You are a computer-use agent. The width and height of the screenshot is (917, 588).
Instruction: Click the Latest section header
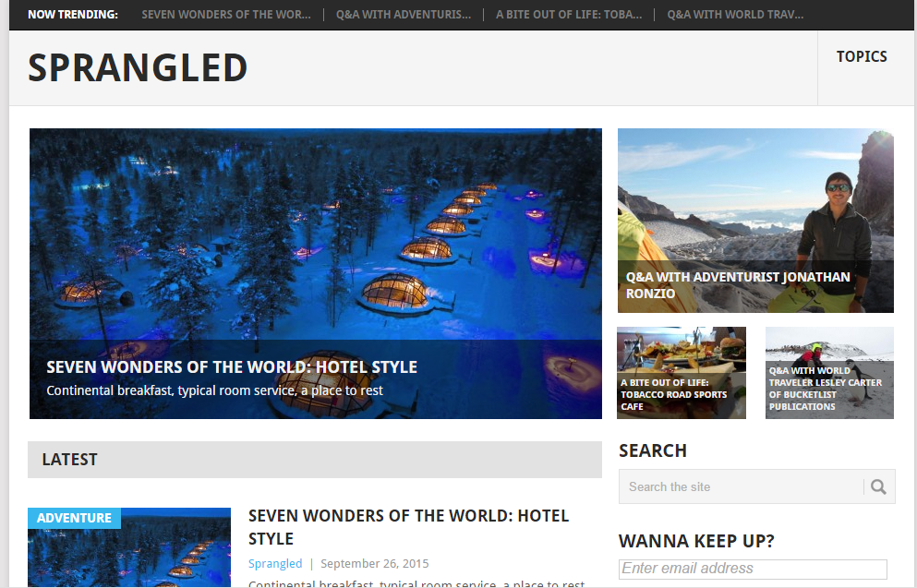pos(315,460)
